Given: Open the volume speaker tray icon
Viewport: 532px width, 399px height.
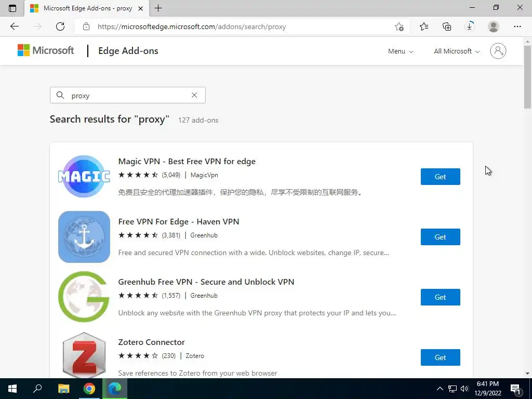Looking at the screenshot, I should (x=464, y=389).
